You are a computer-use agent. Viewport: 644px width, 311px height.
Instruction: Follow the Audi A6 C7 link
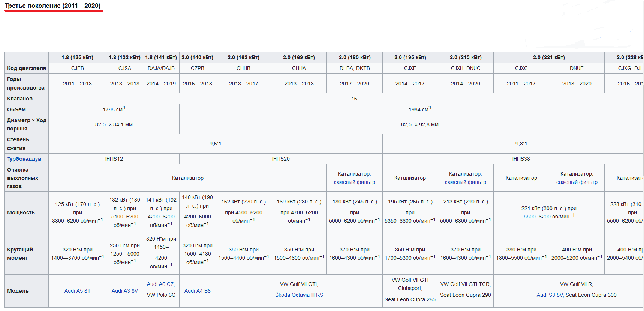pos(160,284)
